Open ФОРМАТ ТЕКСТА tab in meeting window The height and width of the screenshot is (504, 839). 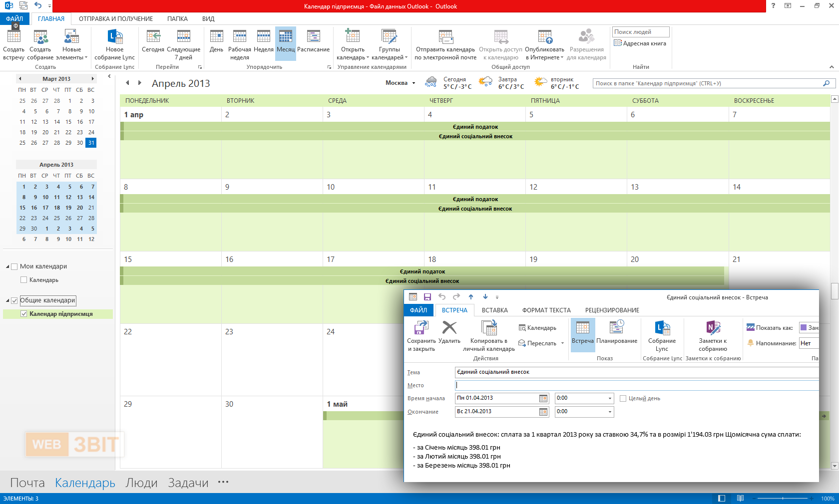(546, 310)
